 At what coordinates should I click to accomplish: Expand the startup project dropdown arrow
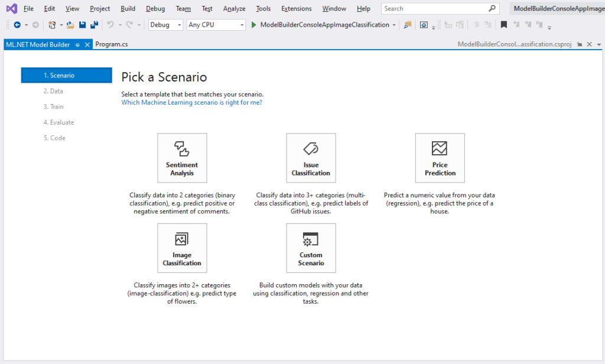(x=393, y=25)
